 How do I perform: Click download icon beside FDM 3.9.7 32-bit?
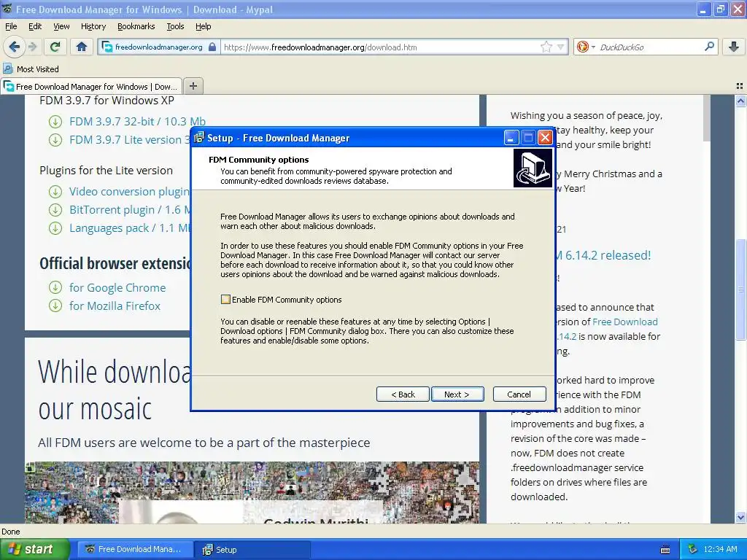point(55,122)
